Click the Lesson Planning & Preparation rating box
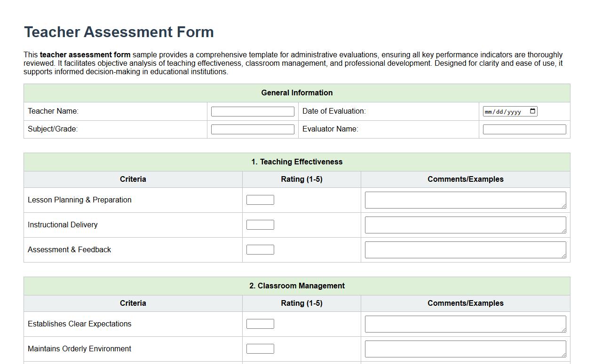This screenshot has height=364, width=594. click(x=260, y=199)
